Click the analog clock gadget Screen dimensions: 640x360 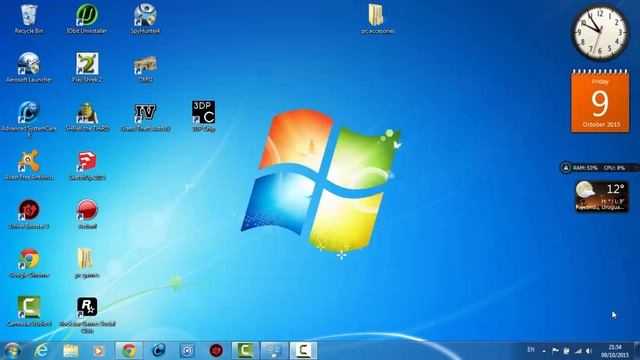click(x=600, y=33)
